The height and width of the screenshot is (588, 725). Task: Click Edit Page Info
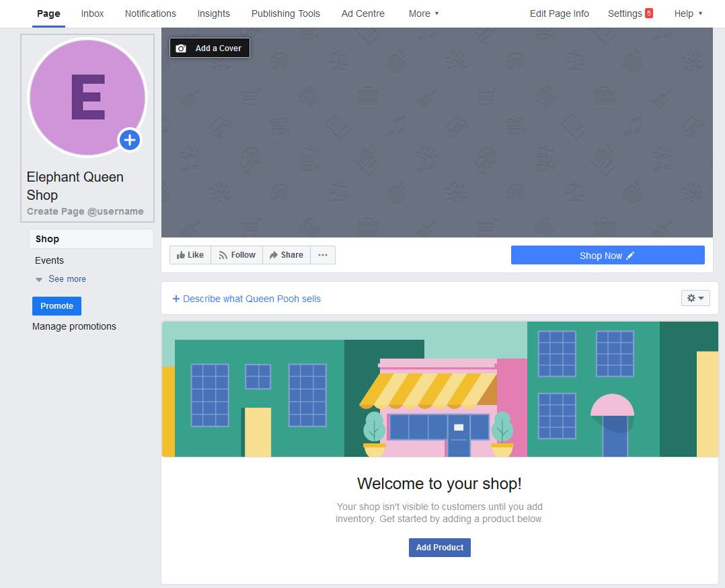[559, 13]
